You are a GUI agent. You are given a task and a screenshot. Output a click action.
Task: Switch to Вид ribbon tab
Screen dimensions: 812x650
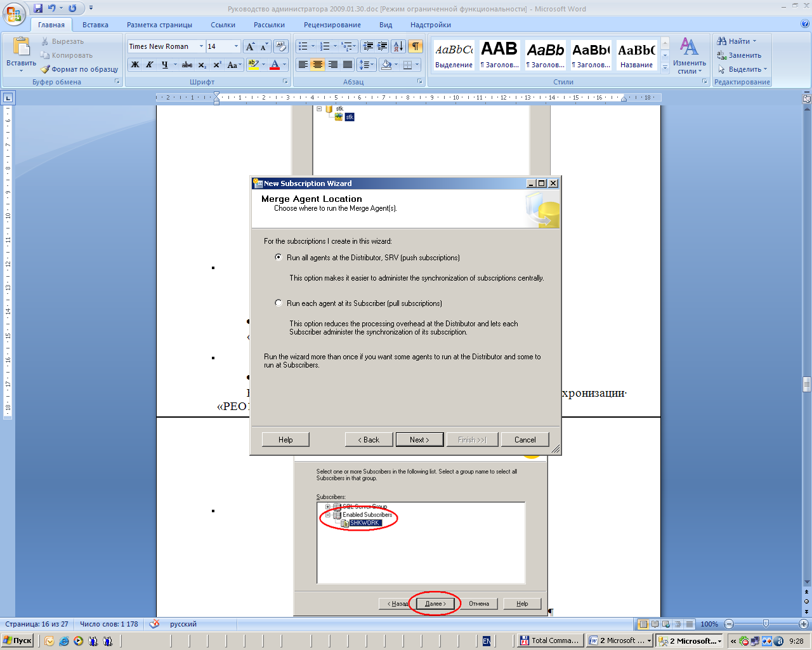point(386,25)
